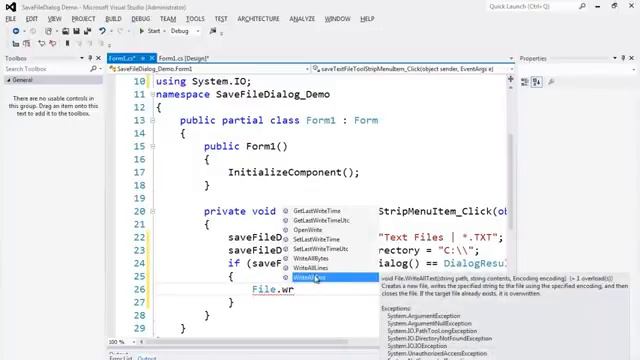Image resolution: width=640 pixels, height=360 pixels.
Task: Undo the last edit with the Undo icon
Action: click(102, 31)
